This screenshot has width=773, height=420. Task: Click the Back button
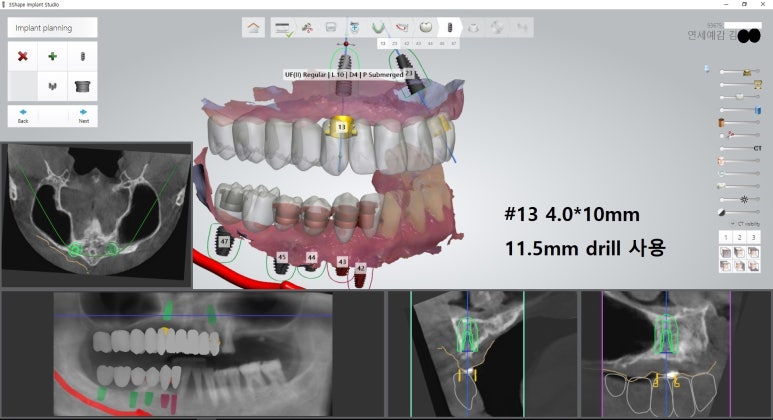tap(22, 115)
